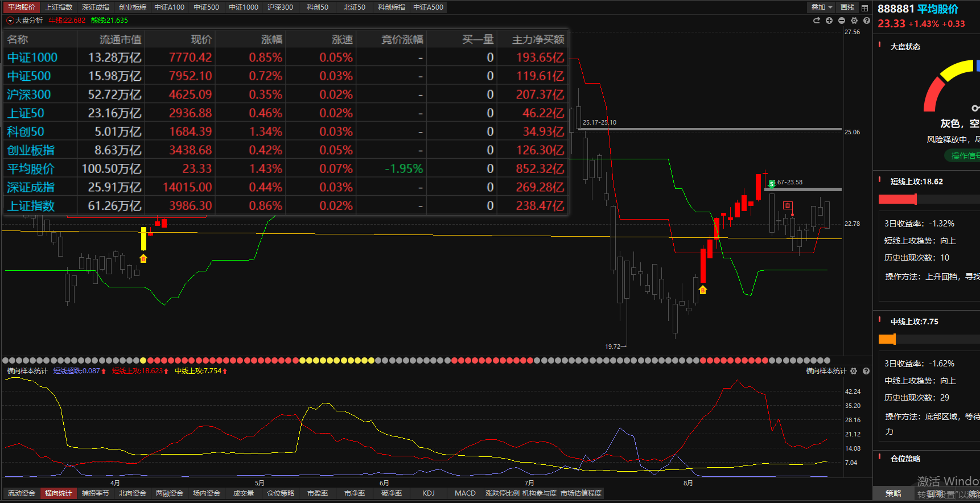Open the 市场估值程度 indicator tab
980x503 pixels.
pyautogui.click(x=581, y=493)
